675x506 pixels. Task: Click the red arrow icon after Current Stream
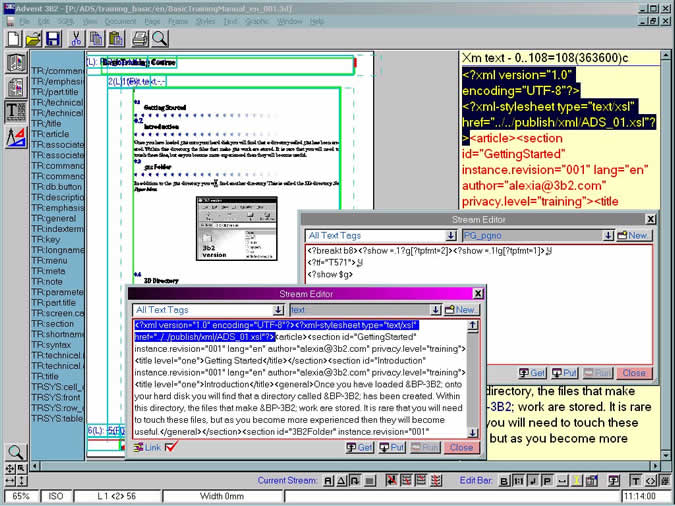391,481
